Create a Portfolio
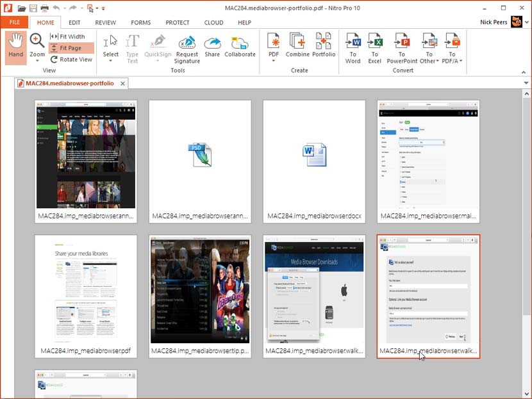532x399 pixels. click(324, 47)
